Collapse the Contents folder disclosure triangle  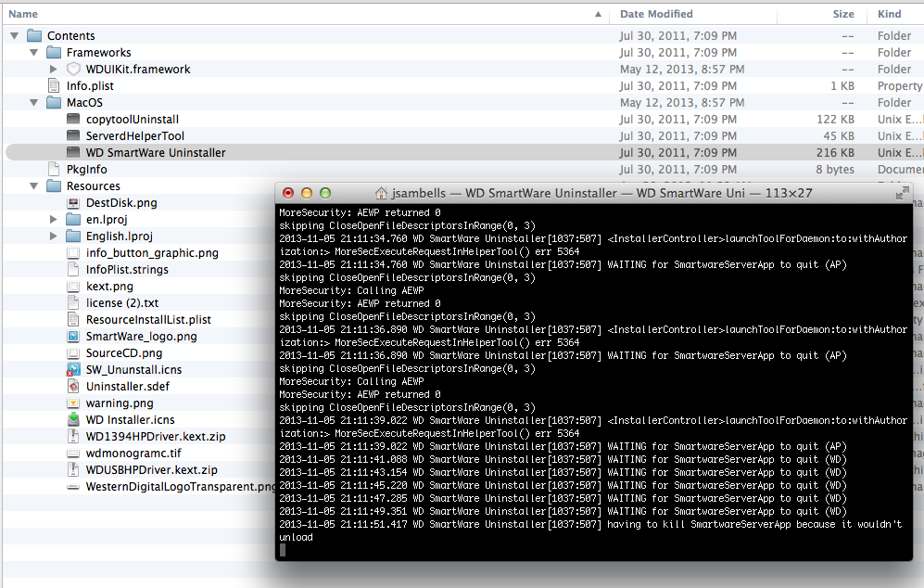point(15,36)
